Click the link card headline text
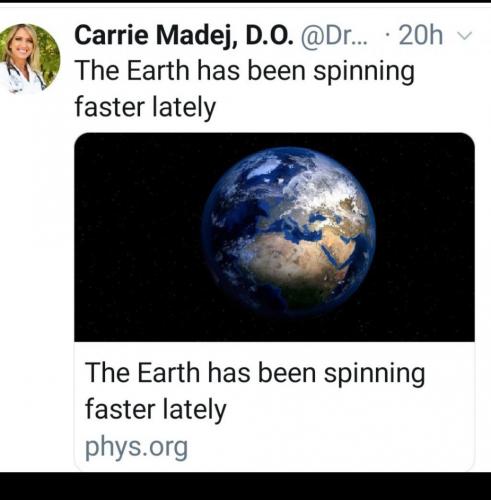The width and height of the screenshot is (491, 500). (255, 391)
